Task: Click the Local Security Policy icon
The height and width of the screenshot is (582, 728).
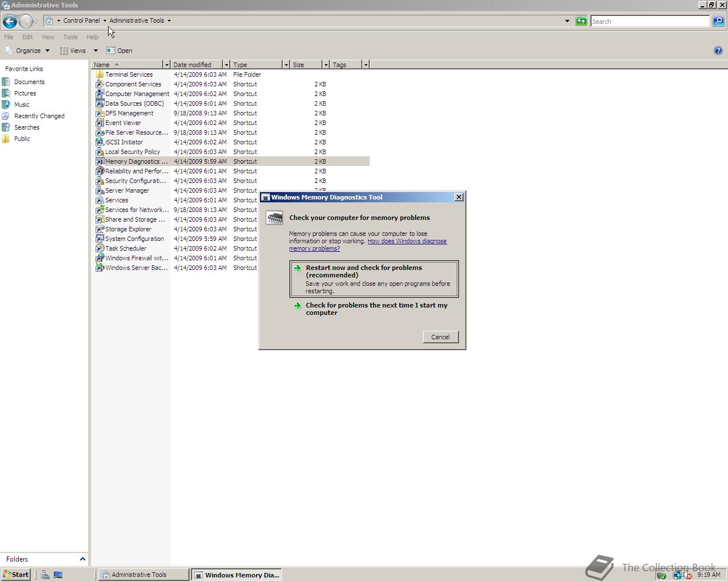Action: pyautogui.click(x=100, y=152)
